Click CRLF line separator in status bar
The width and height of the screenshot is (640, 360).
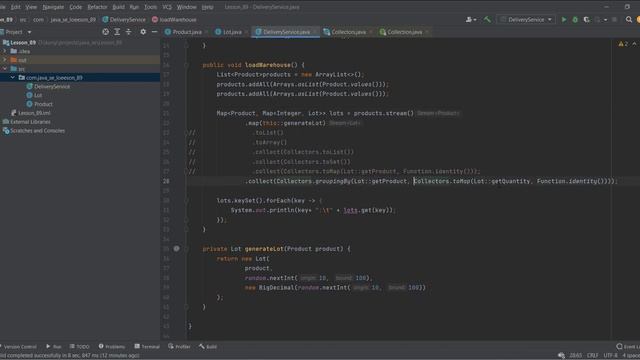coord(593,356)
